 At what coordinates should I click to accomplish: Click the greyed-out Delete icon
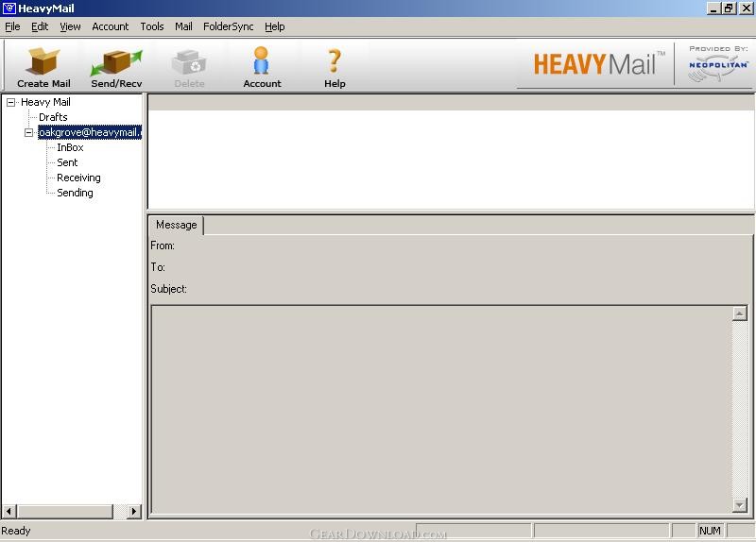tap(189, 62)
